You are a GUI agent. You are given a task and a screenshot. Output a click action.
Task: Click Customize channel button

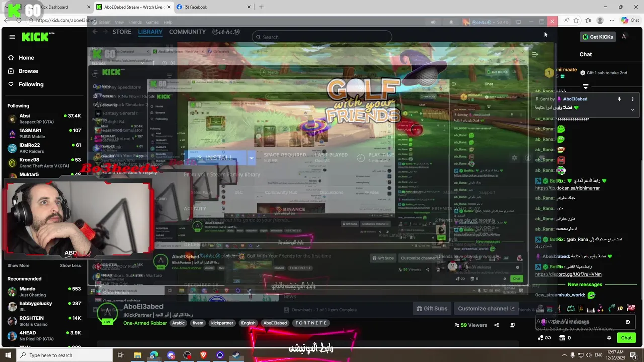click(486, 309)
